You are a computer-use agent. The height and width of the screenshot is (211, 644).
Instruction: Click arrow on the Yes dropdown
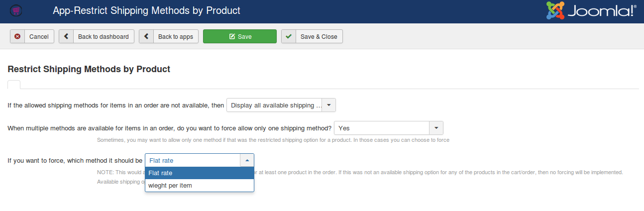tap(436, 128)
